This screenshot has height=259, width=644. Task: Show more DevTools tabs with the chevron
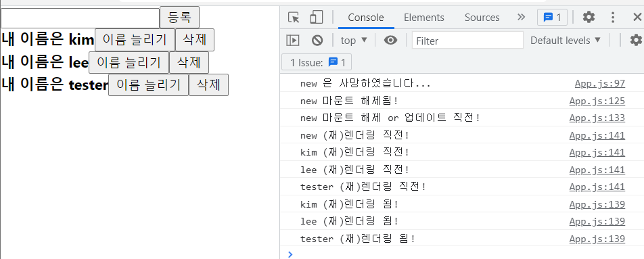521,17
